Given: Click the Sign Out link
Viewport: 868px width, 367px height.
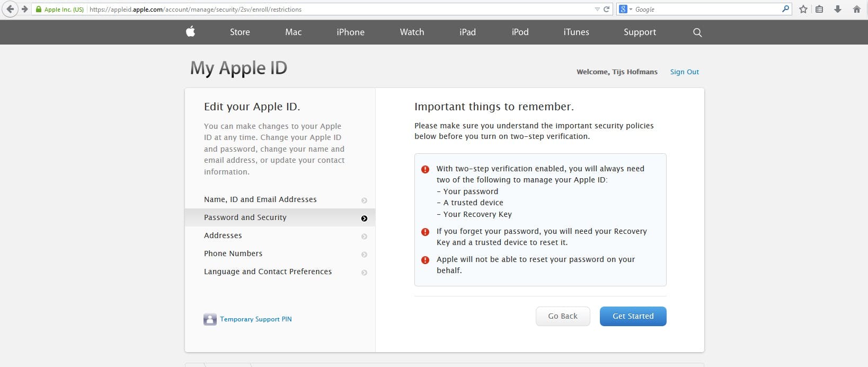Looking at the screenshot, I should (684, 72).
